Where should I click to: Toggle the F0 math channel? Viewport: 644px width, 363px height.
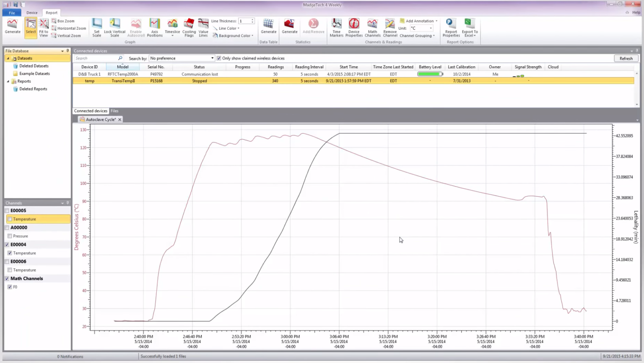[10, 287]
